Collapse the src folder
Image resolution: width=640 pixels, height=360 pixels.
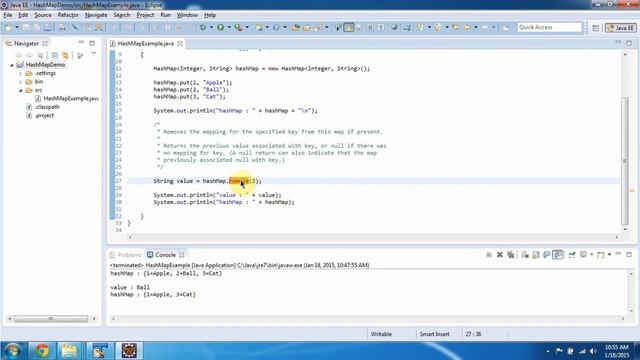click(20, 90)
